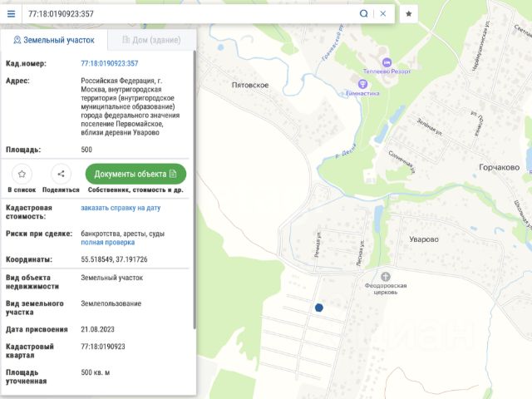
Task: Click the address text block
Action: pyautogui.click(x=131, y=106)
